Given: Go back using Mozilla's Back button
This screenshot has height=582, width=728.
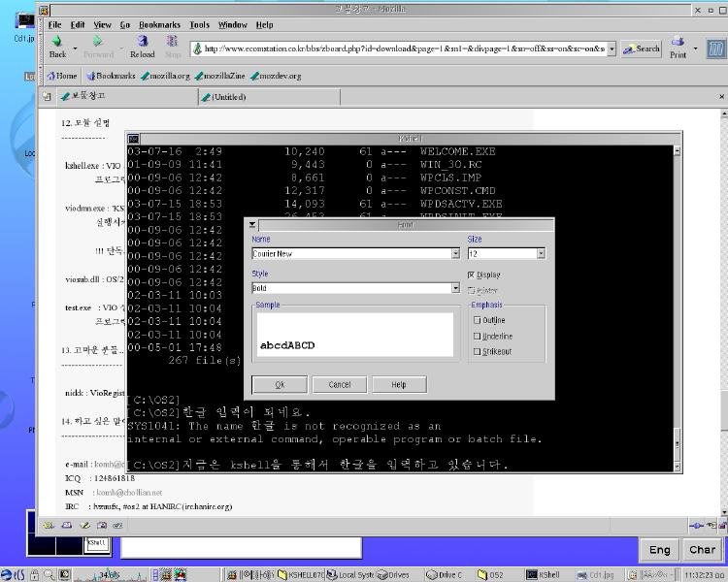Looking at the screenshot, I should click(x=57, y=47).
